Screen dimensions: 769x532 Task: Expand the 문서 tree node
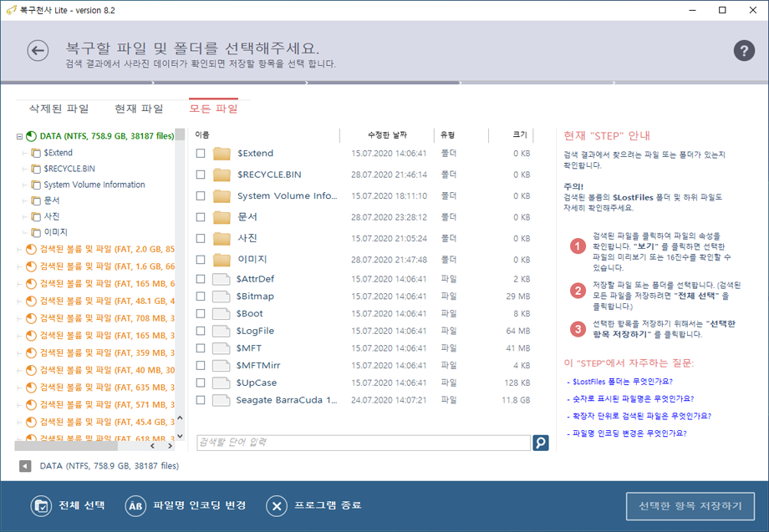[x=24, y=200]
